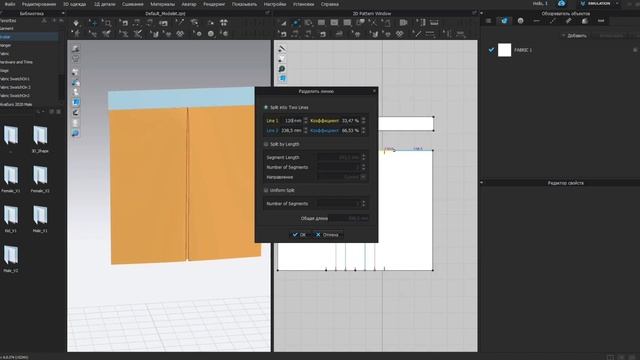Click the Отмена cancel button
Screen dimensions: 640x360
pos(327,235)
